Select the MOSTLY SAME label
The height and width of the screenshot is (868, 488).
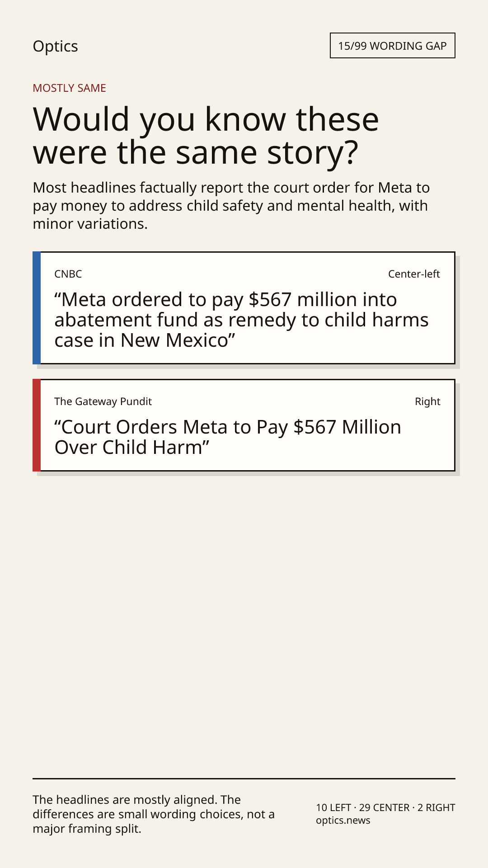[69, 88]
